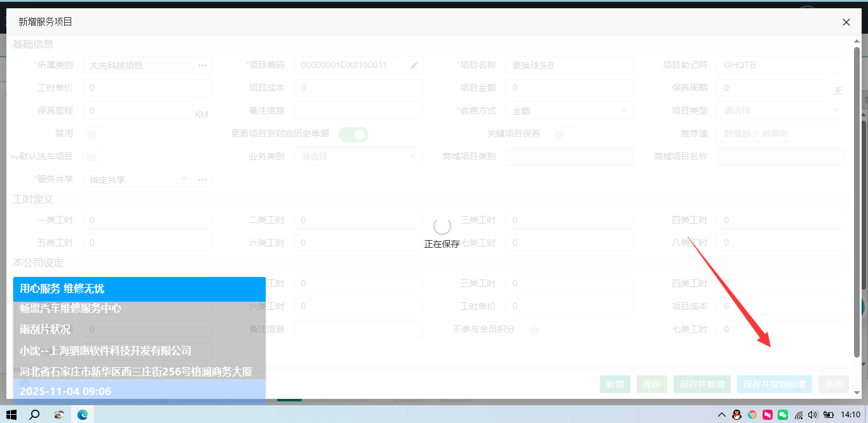Screen dimensions: 868x423
Task: Click the ellipsis button next to 服务共享
Action: pos(202,180)
